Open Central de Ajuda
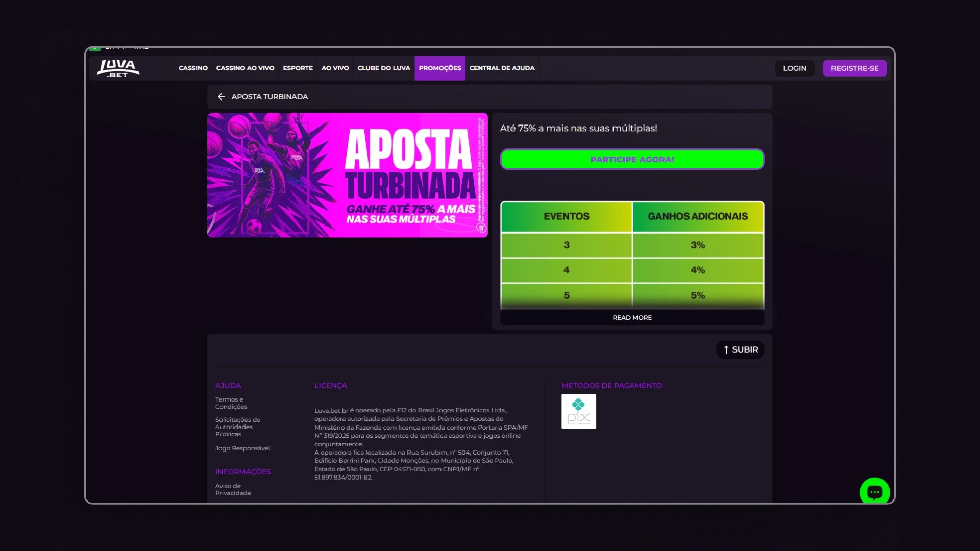Screen dimensions: 980x551 [502, 68]
